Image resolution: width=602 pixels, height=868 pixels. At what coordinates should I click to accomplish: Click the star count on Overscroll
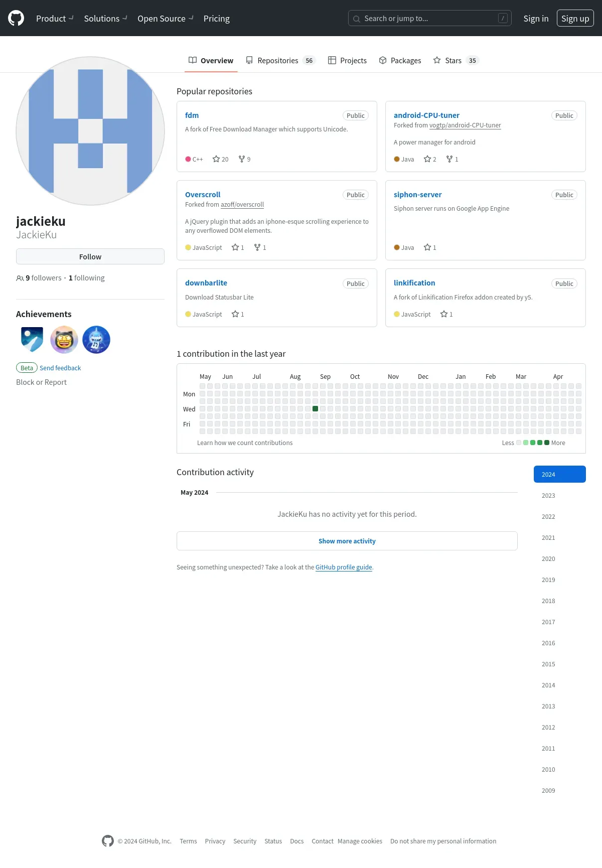(x=238, y=247)
